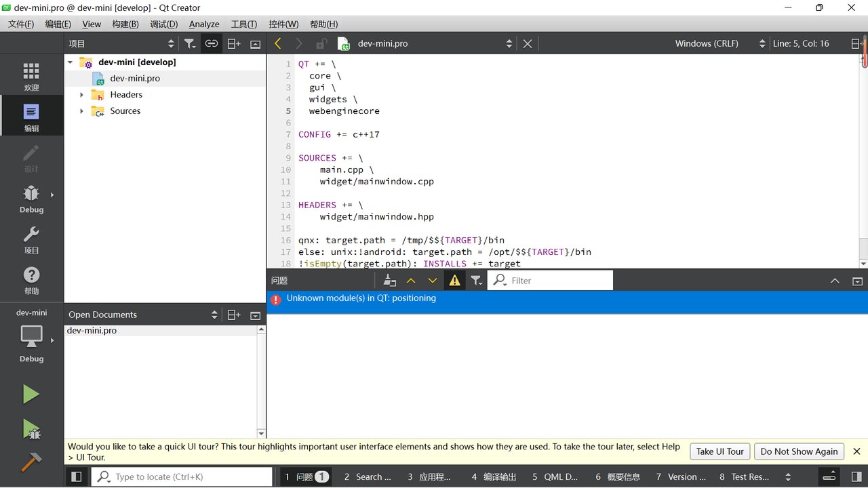The width and height of the screenshot is (868, 488).
Task: Toggle progress details button in status bar
Action: coord(829,476)
